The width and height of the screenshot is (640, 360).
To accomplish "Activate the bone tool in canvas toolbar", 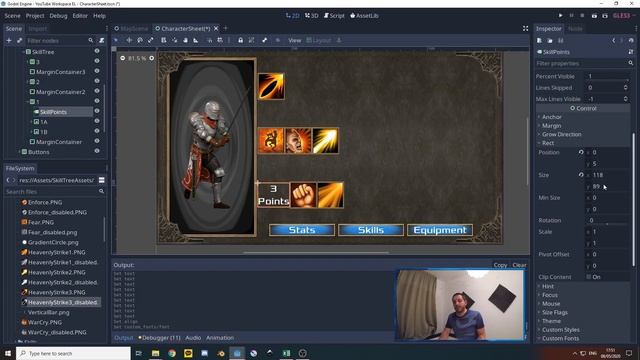I will (264, 40).
